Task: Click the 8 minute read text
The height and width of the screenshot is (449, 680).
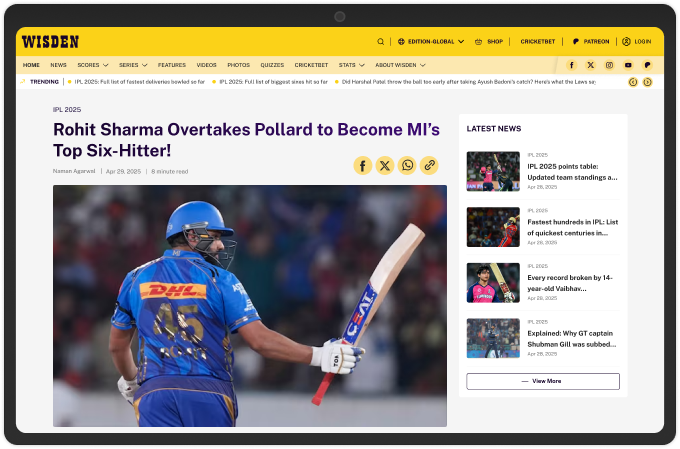Action: 170,171
